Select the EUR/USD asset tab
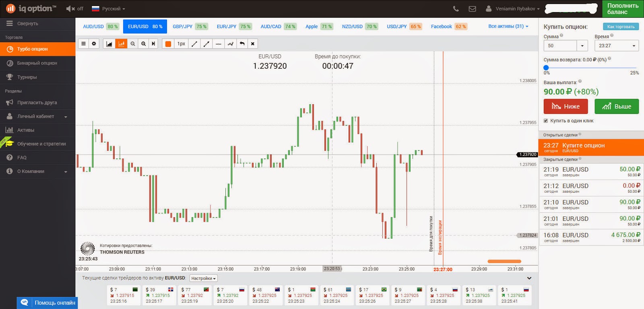This screenshot has height=309, width=644. click(x=145, y=27)
